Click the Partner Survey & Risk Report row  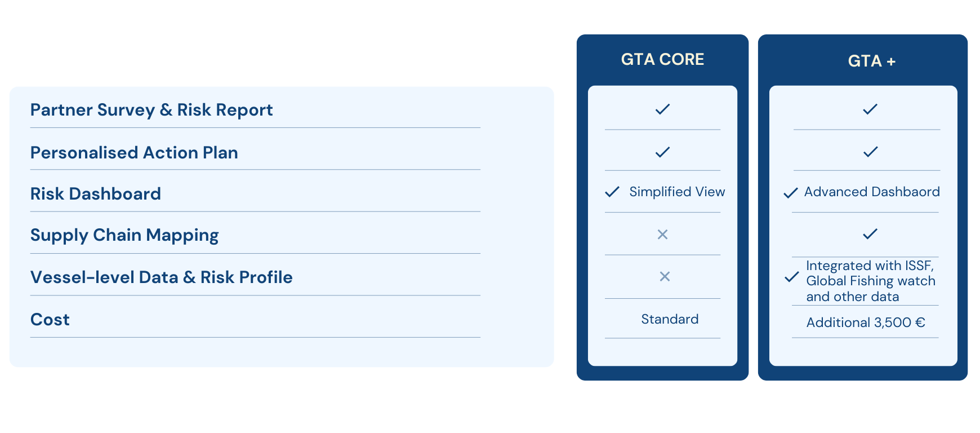(x=152, y=110)
